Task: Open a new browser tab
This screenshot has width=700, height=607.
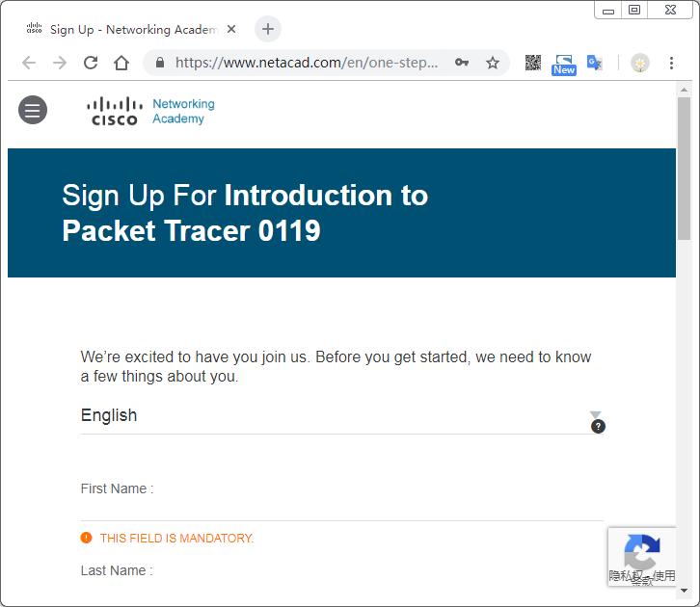Action: [268, 29]
